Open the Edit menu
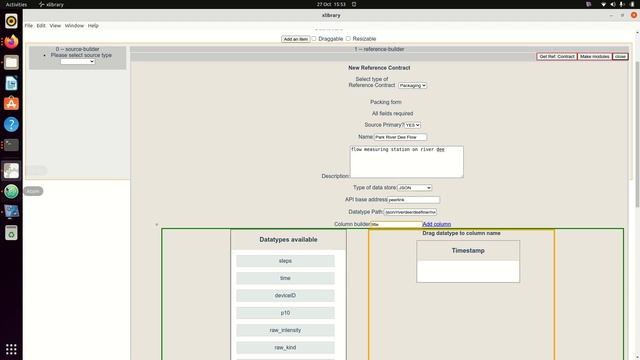This screenshot has width=640, height=360. [41, 26]
